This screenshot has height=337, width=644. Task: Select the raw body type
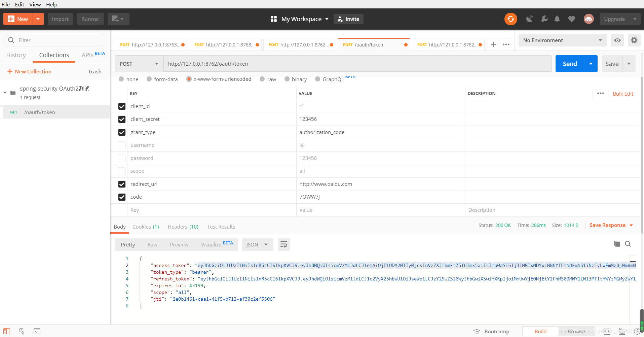(x=262, y=79)
